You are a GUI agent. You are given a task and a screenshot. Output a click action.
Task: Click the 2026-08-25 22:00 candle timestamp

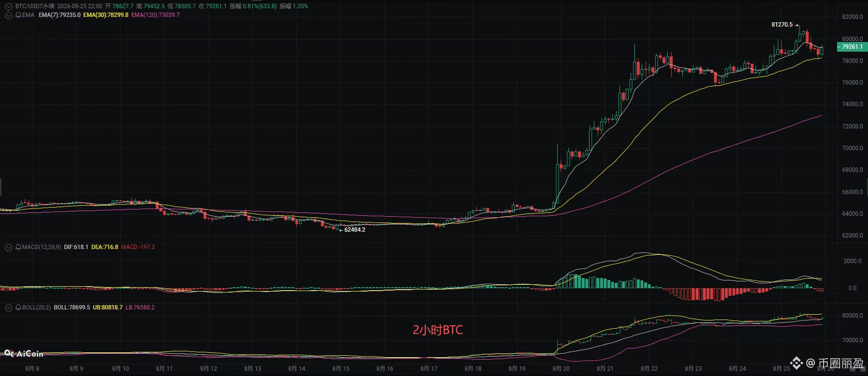click(80, 6)
